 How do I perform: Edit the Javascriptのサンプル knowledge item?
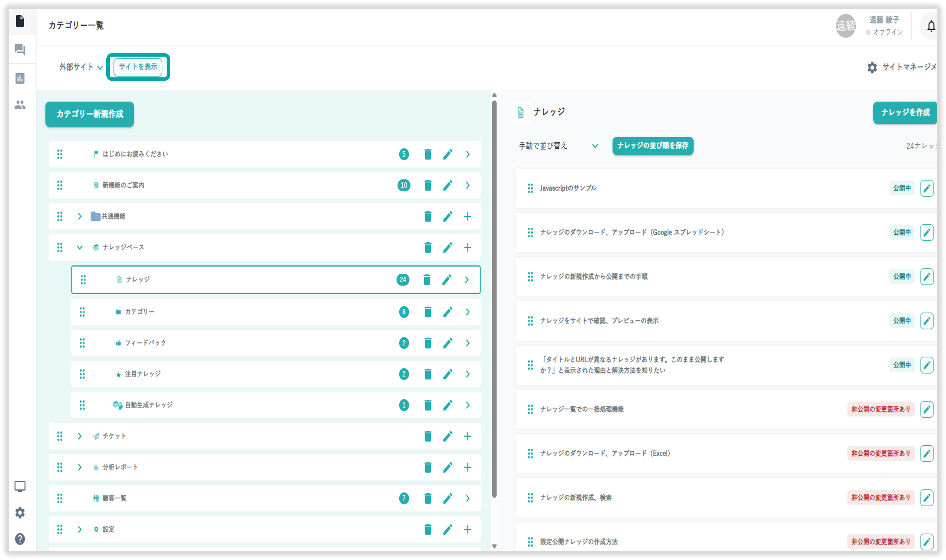(926, 188)
